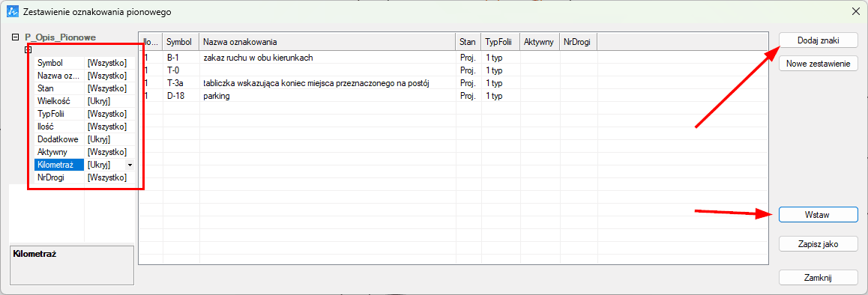Select the Dodatkowe property row
The image size is (868, 295).
click(x=84, y=139)
